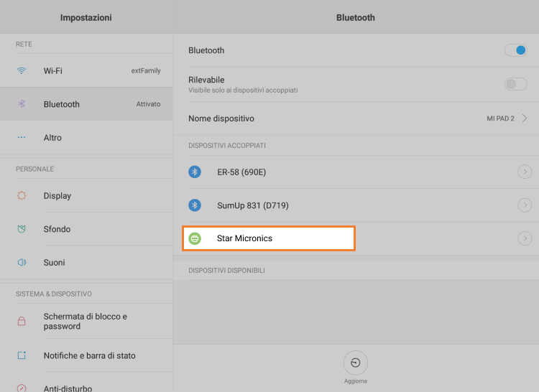The height and width of the screenshot is (392, 539).
Task: Enable the Rilevabile visibility switch
Action: point(515,84)
